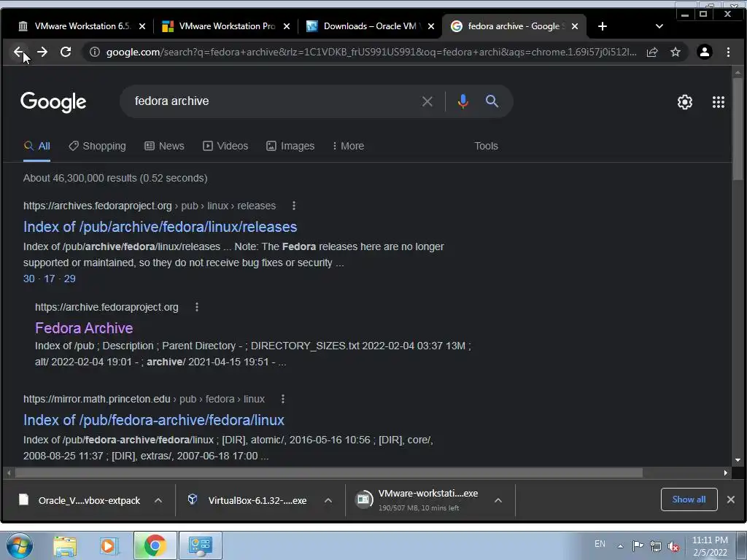Close the VMware Workstation 6.5 tab

(x=142, y=26)
